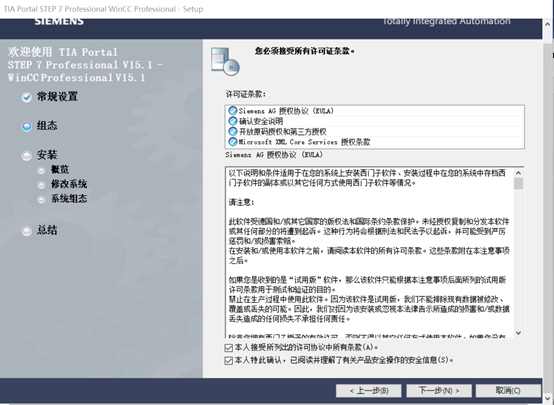Click the setup window scrollbar up arrow

click(x=548, y=24)
